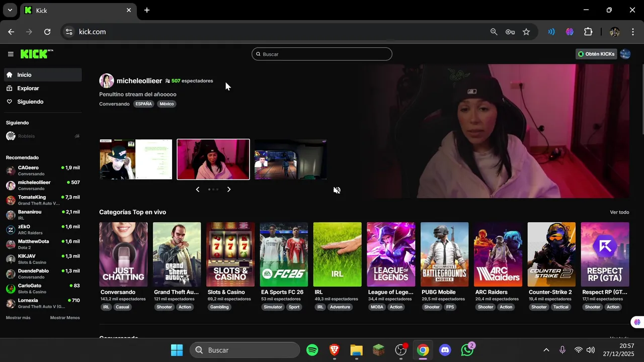Open Spotify from the taskbar
Image resolution: width=644 pixels, height=362 pixels.
[x=312, y=350]
